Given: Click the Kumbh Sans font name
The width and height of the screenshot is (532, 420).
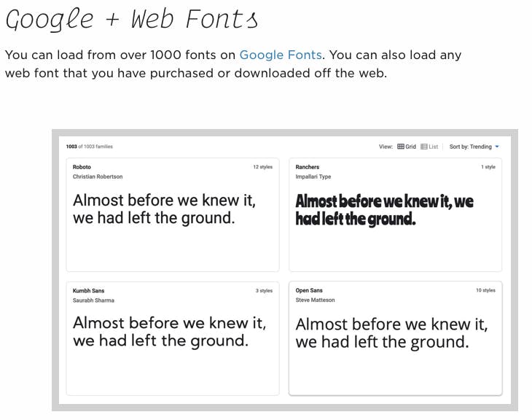Looking at the screenshot, I should (89, 291).
